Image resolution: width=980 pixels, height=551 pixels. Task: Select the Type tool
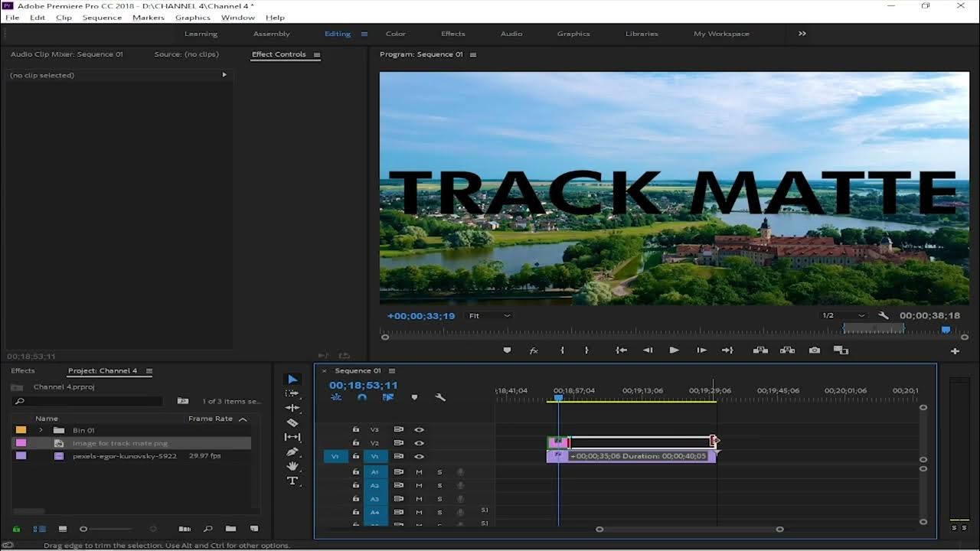(x=292, y=481)
